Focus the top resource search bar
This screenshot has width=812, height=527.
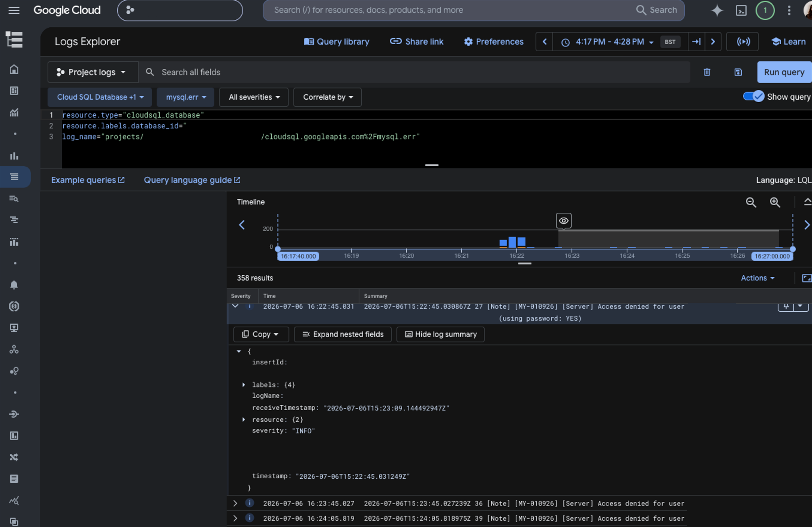(473, 10)
